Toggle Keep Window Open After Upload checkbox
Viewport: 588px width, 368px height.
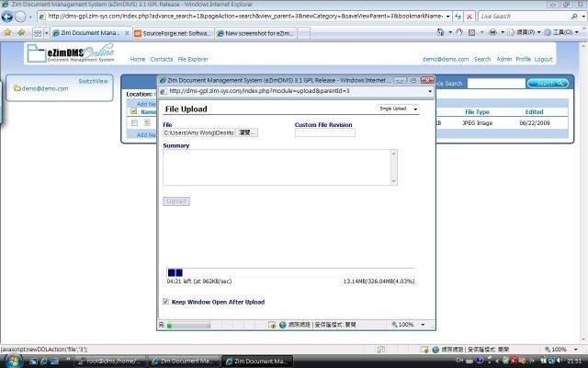[165, 302]
